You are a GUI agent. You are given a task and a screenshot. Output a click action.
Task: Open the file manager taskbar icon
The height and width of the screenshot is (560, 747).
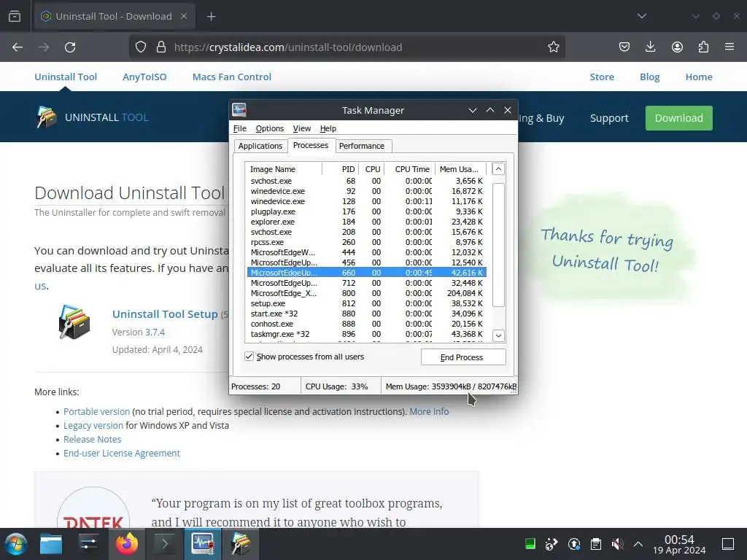[51, 544]
